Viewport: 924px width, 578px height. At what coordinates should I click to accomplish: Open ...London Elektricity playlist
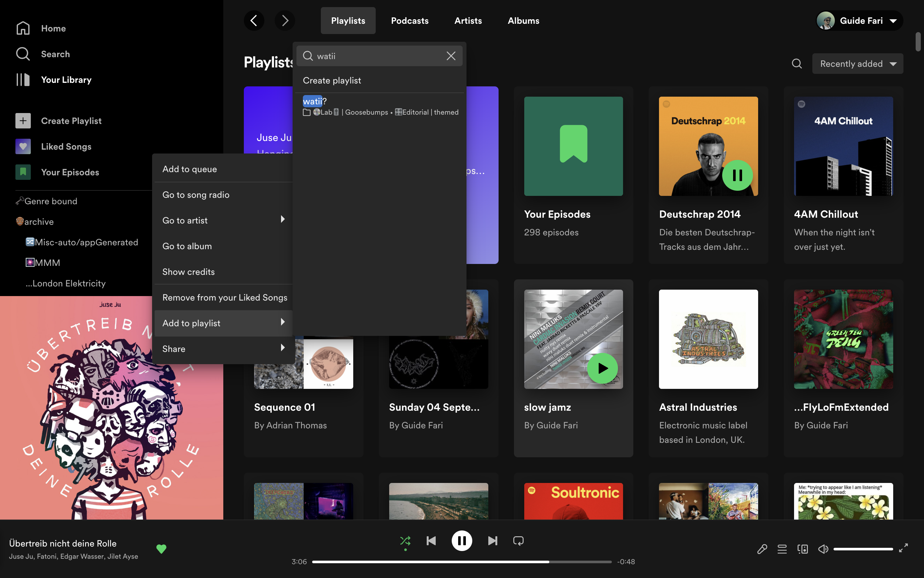(x=66, y=283)
